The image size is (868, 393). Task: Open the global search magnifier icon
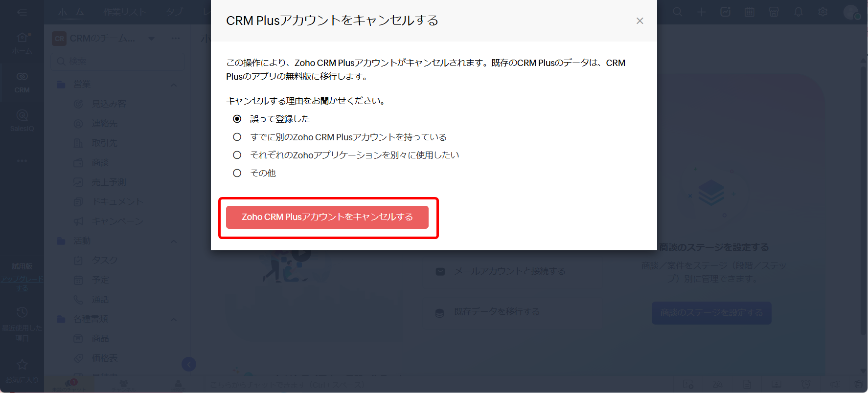tap(678, 12)
